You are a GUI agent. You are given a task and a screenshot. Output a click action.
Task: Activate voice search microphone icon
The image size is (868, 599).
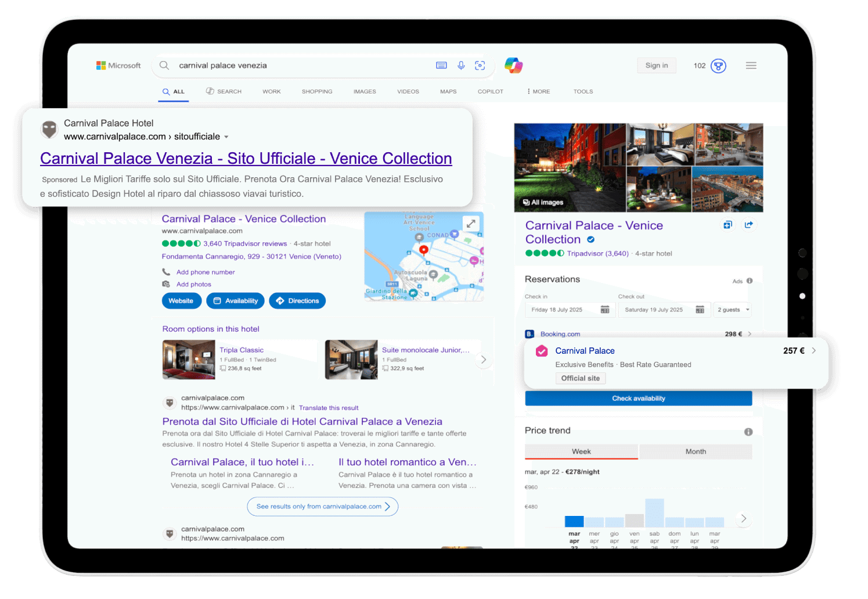[x=461, y=66]
